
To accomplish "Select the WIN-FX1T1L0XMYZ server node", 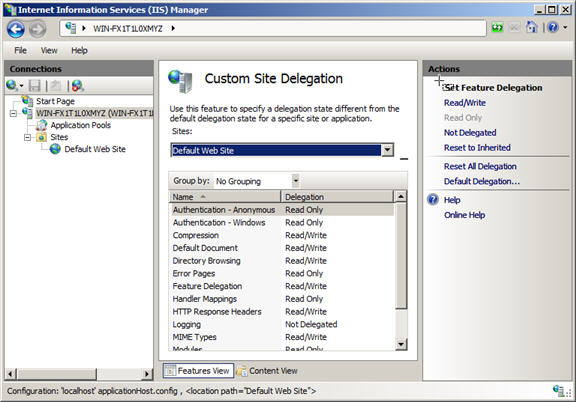I will 94,113.
